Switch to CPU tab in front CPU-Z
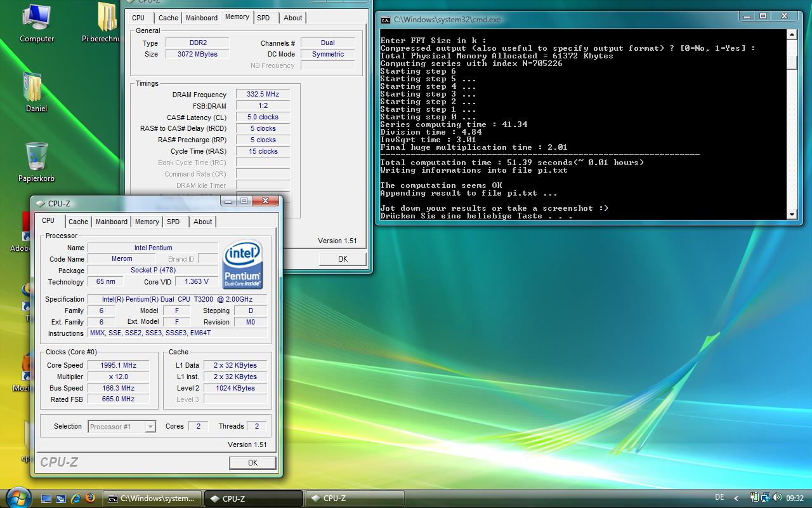Screen dimensions: 812x508 pos(49,220)
